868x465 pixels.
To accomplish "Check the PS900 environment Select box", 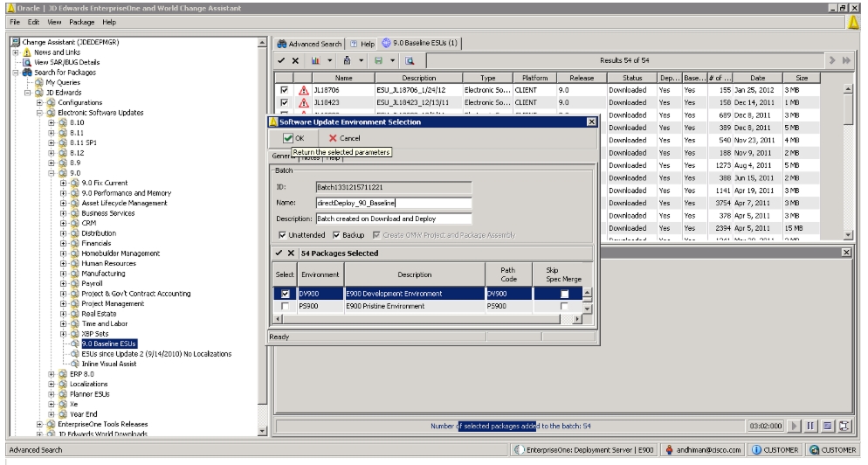I will click(285, 306).
